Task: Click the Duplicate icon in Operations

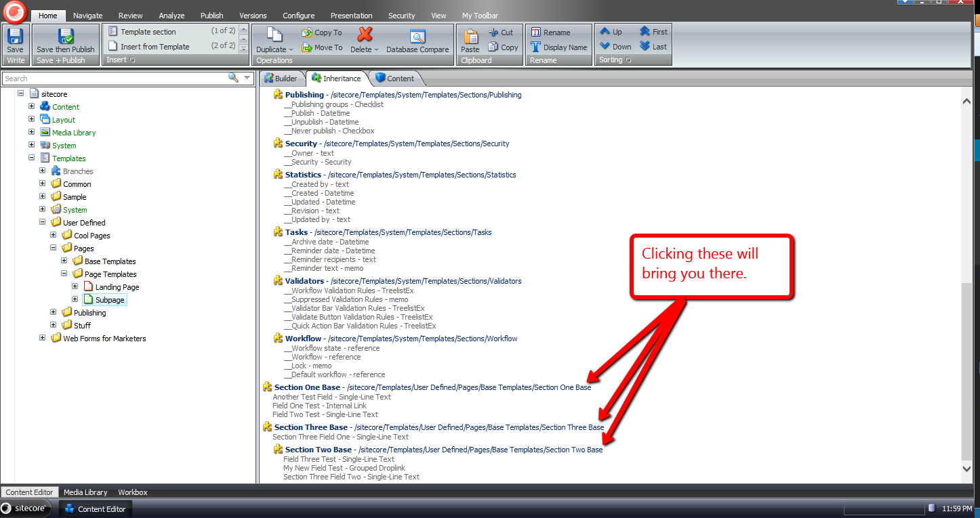Action: point(274,36)
